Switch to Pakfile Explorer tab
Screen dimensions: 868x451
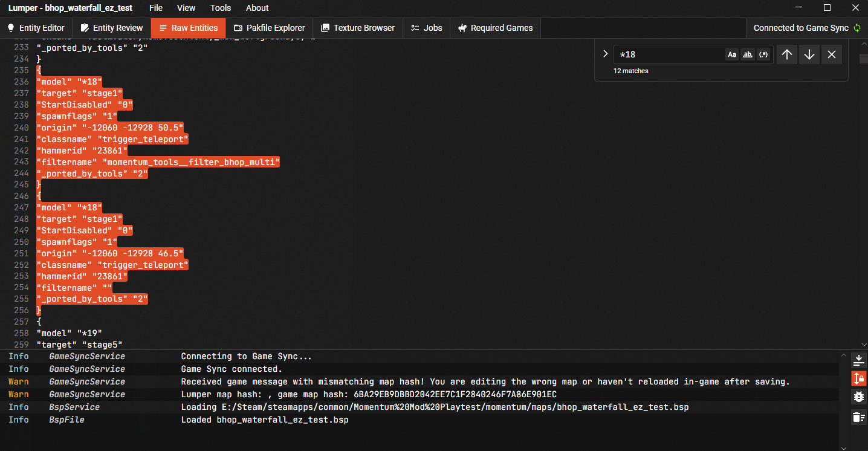(270, 28)
